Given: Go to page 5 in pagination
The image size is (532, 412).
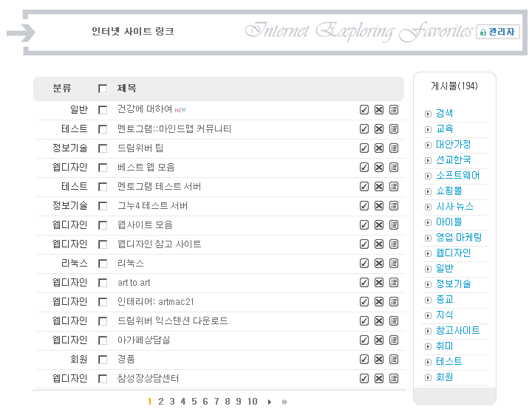Looking at the screenshot, I should coord(194,402).
